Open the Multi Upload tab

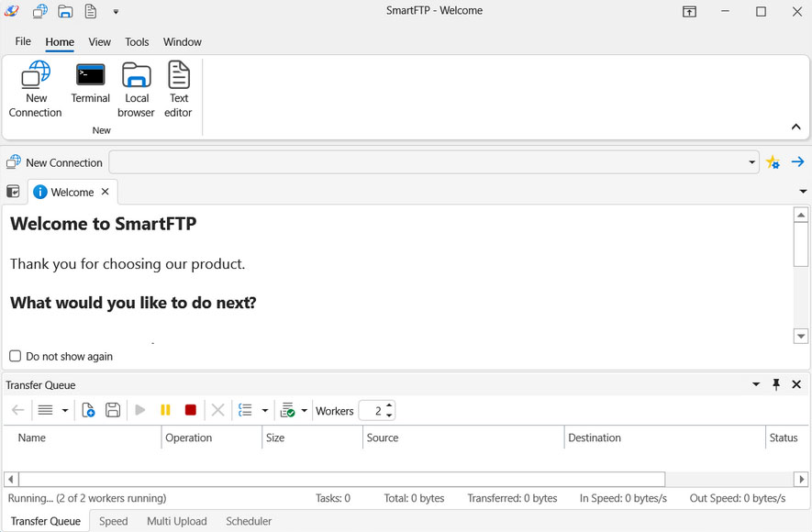point(176,521)
